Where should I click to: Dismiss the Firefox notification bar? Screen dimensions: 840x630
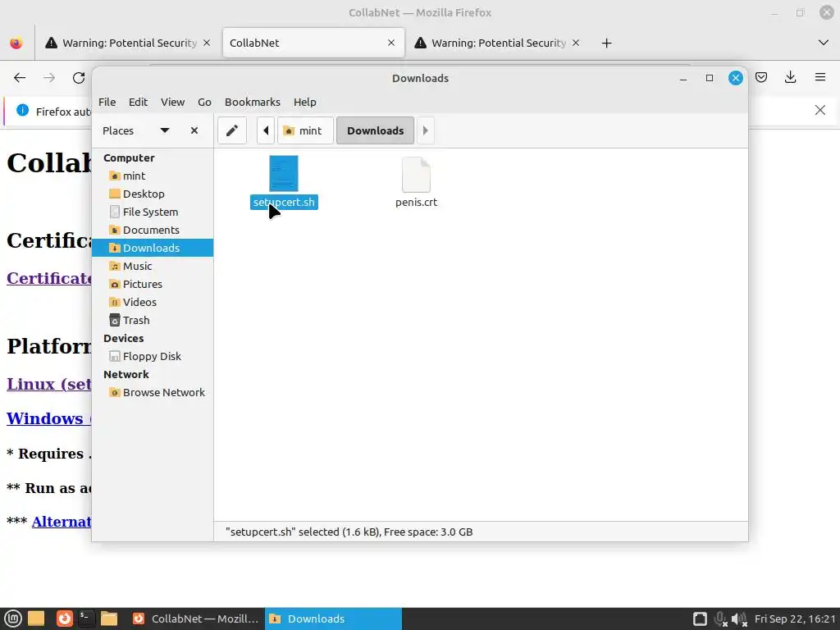tap(820, 111)
